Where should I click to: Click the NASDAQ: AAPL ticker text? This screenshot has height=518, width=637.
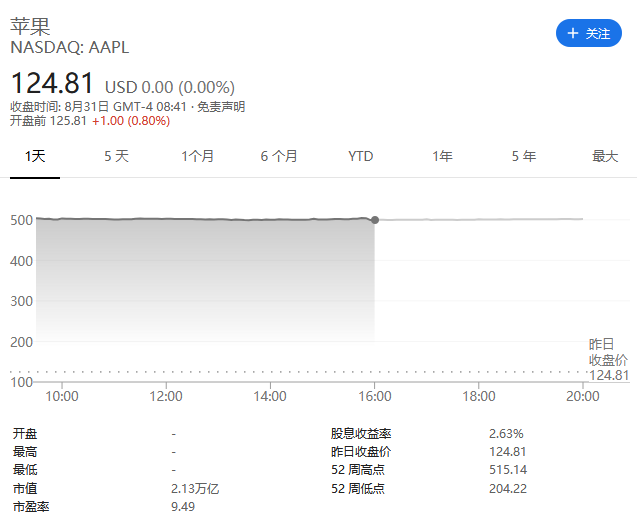(x=70, y=47)
